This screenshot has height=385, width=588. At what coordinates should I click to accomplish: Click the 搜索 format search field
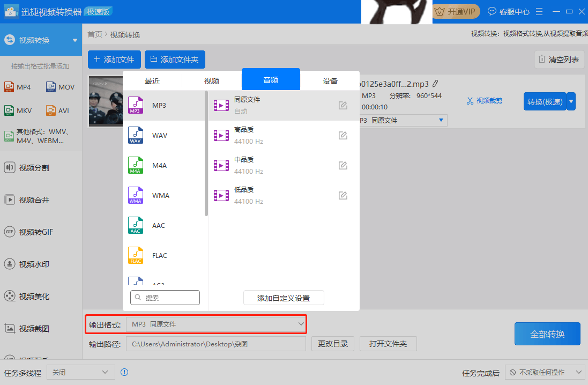[x=165, y=298]
